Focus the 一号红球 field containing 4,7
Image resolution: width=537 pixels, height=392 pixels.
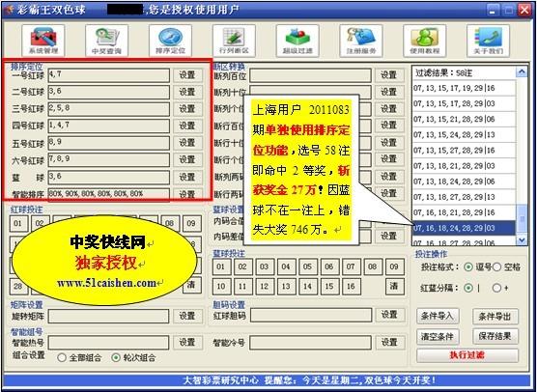109,75
